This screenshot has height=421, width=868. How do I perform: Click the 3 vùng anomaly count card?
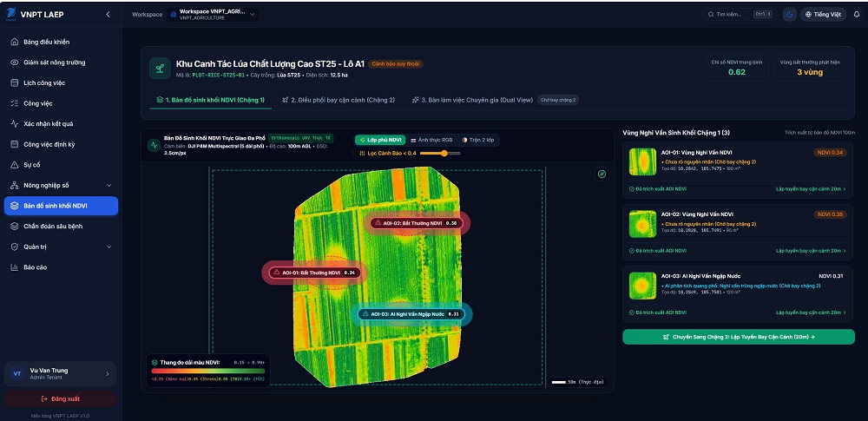[x=809, y=68]
